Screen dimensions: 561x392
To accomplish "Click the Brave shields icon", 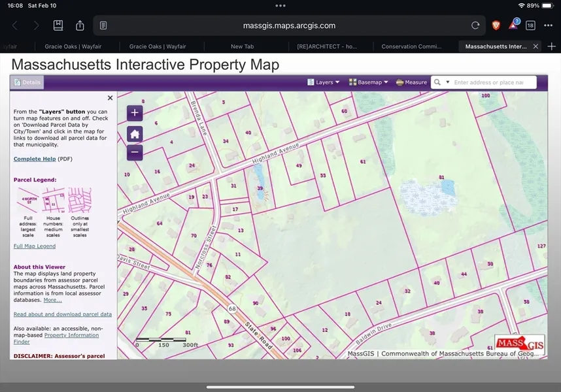I will coord(496,25).
